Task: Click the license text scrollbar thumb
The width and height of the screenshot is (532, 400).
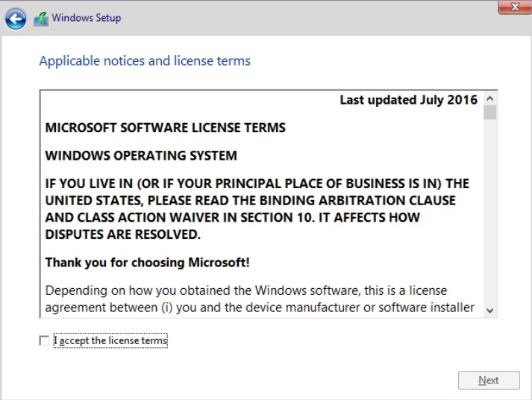Action: 489,113
